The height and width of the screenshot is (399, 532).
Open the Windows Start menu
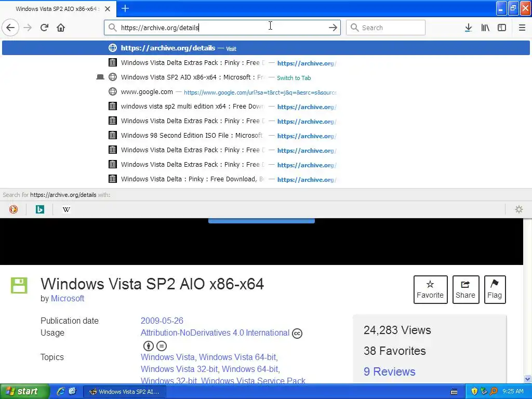pos(24,392)
